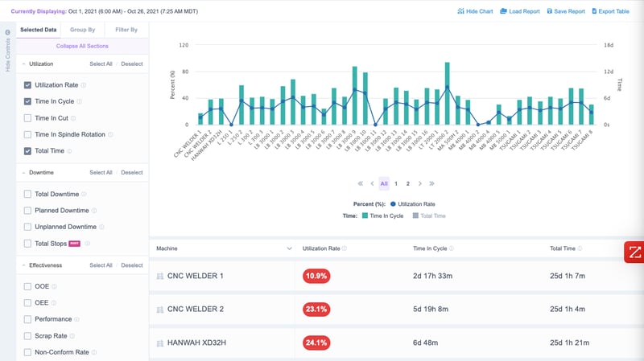Collapse the Effectiveness section
This screenshot has width=644, height=361.
(23, 265)
